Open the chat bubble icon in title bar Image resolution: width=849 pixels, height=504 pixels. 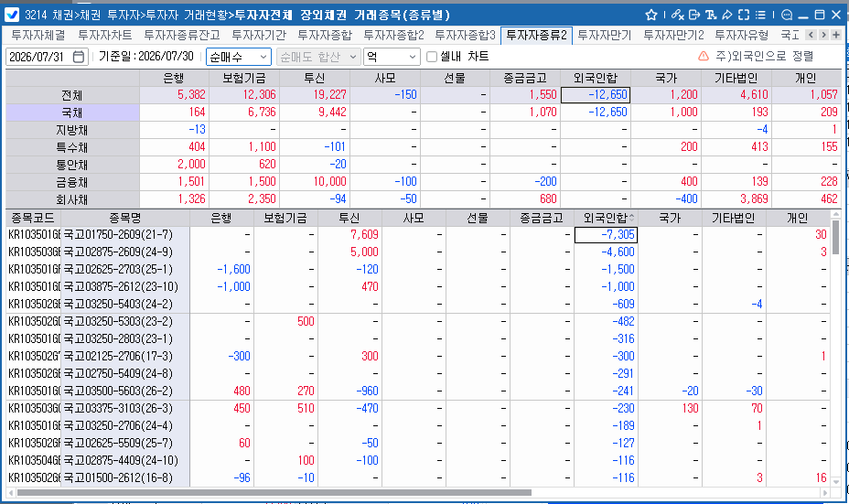click(787, 15)
